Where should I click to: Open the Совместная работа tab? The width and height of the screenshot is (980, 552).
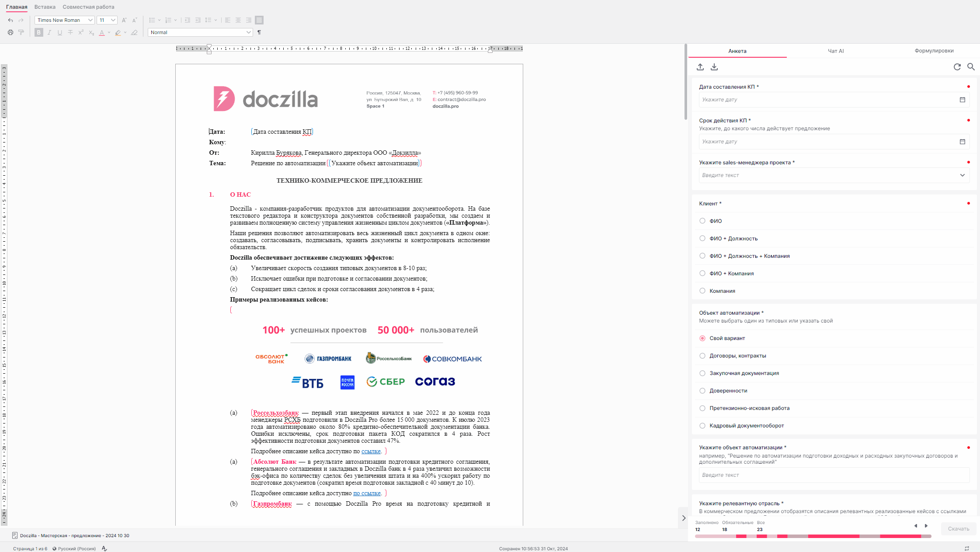88,7
